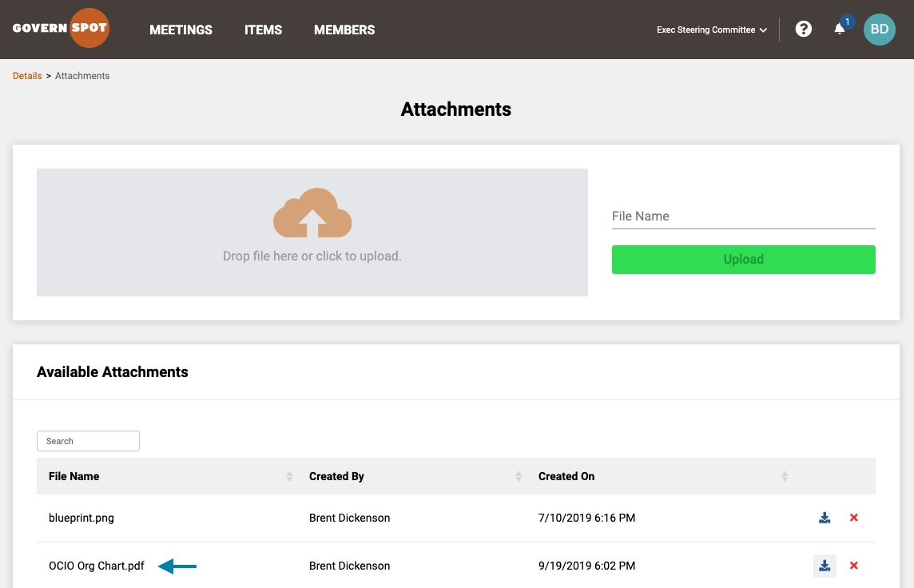
Task: Expand the Exec Steering Committee dropdown
Action: [x=712, y=30]
